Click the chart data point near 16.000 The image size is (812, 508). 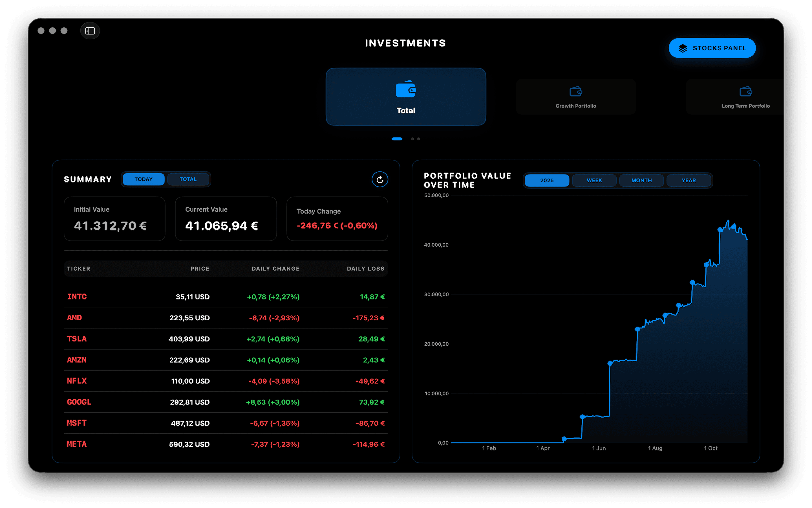tap(610, 363)
